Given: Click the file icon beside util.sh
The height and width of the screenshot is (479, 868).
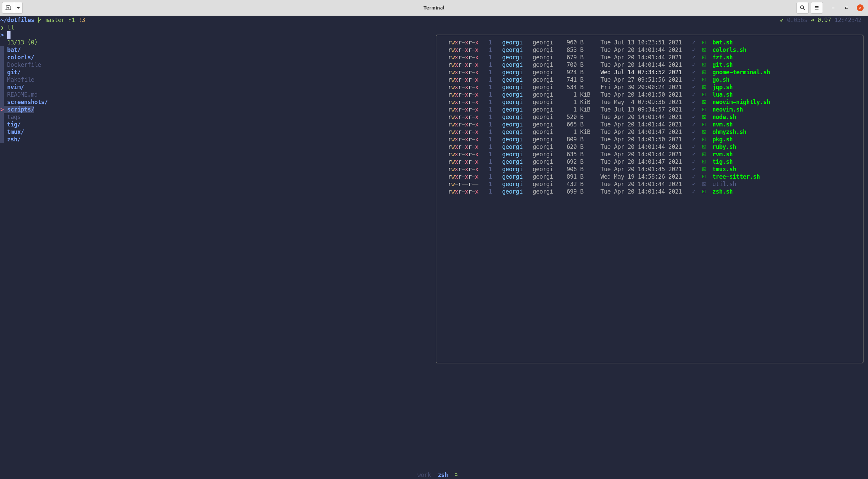Looking at the screenshot, I should pos(704,184).
